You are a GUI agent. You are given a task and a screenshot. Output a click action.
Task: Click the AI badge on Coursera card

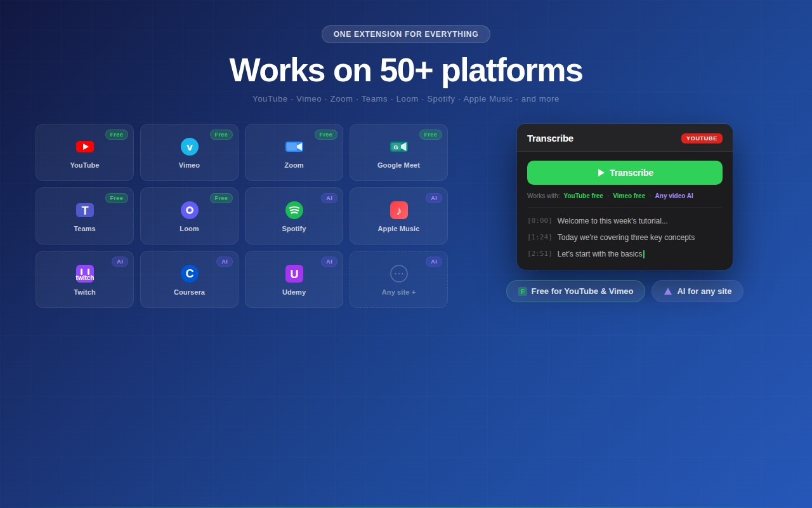coord(225,262)
